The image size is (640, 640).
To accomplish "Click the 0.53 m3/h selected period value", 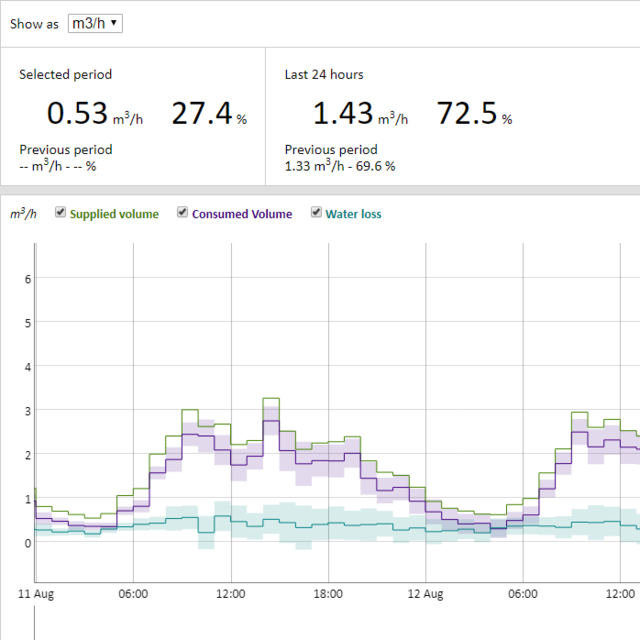I will coord(77,114).
